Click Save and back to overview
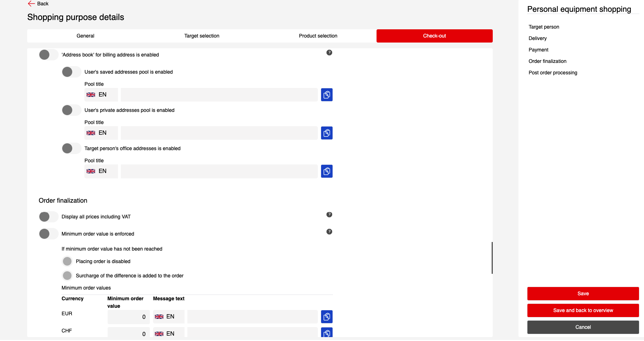Viewport: 644px width, 341px height. (x=582, y=310)
